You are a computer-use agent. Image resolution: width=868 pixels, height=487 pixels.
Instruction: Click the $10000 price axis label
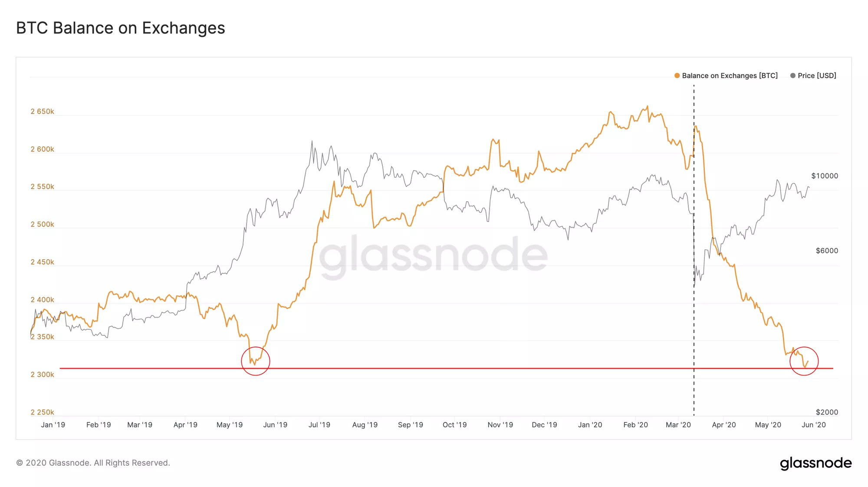click(825, 176)
